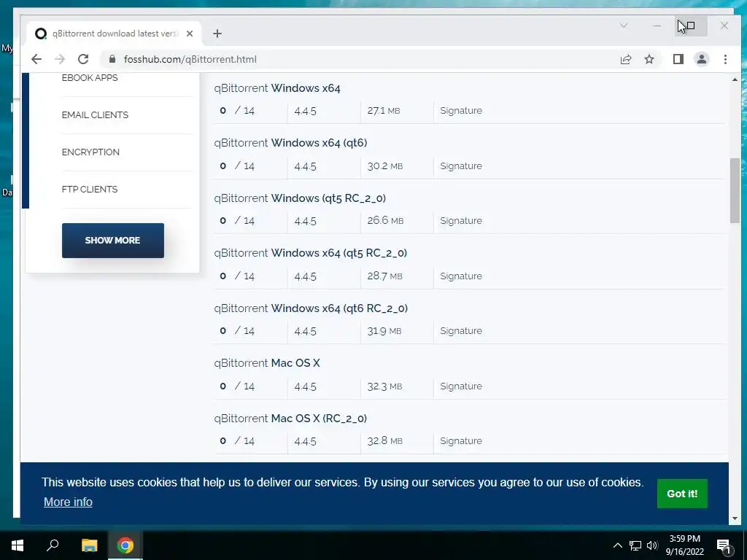
Task: Show hidden system tray icons
Action: click(617, 545)
